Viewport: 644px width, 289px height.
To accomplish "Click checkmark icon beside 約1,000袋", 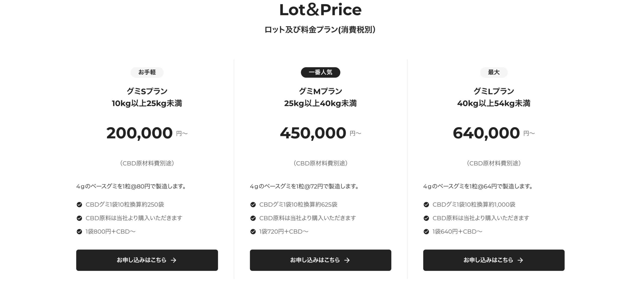I will coord(426,205).
